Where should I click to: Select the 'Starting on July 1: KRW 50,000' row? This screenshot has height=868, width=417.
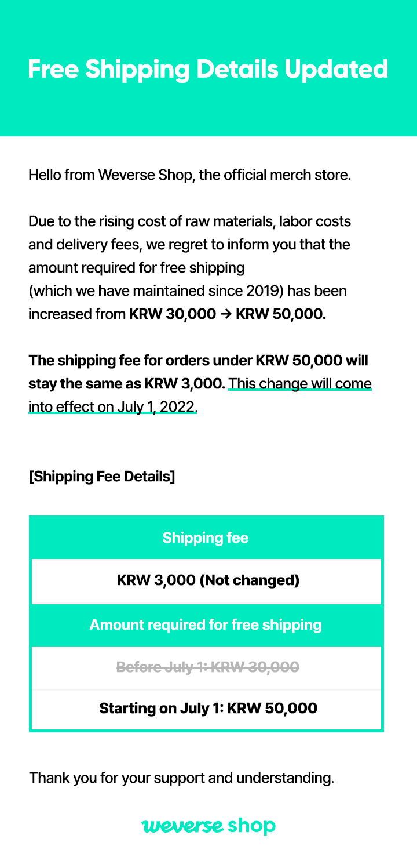(x=208, y=709)
